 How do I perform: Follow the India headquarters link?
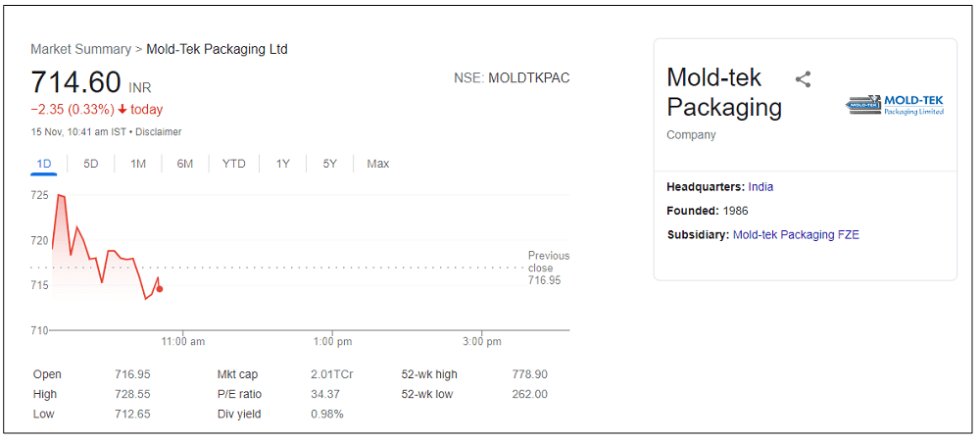(x=760, y=186)
